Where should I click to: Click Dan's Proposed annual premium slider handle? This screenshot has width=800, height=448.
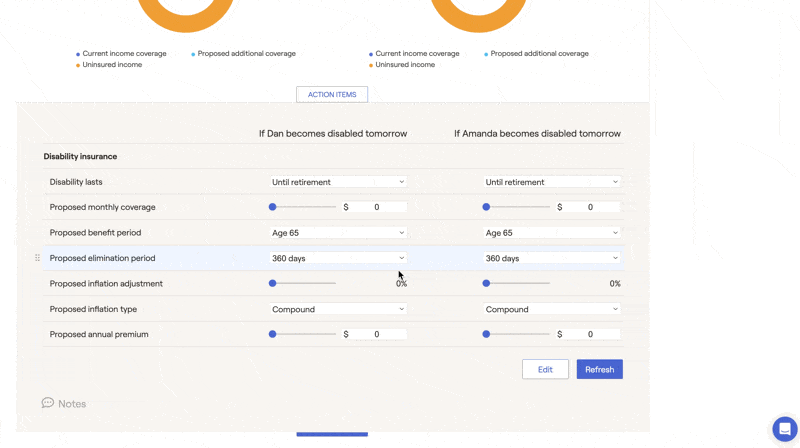272,334
